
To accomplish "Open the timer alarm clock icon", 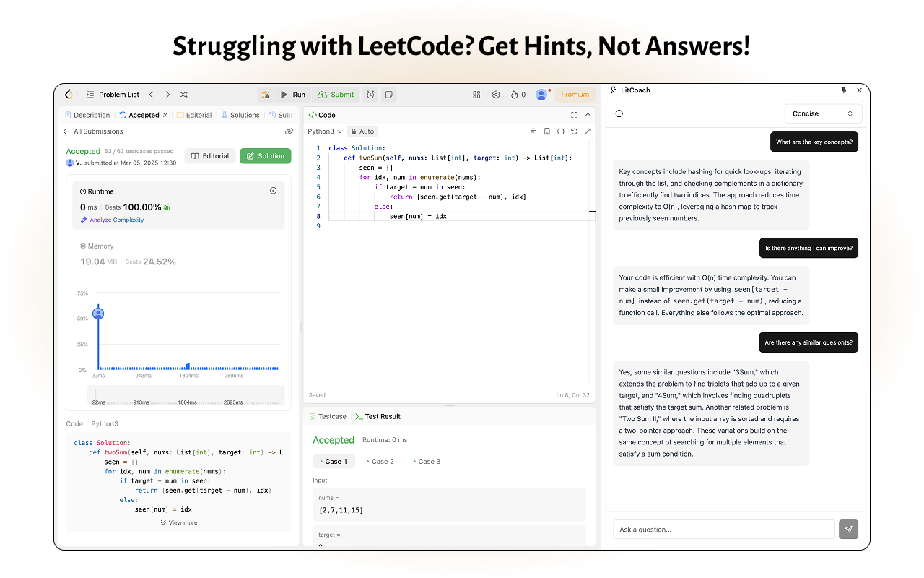I will pyautogui.click(x=370, y=95).
